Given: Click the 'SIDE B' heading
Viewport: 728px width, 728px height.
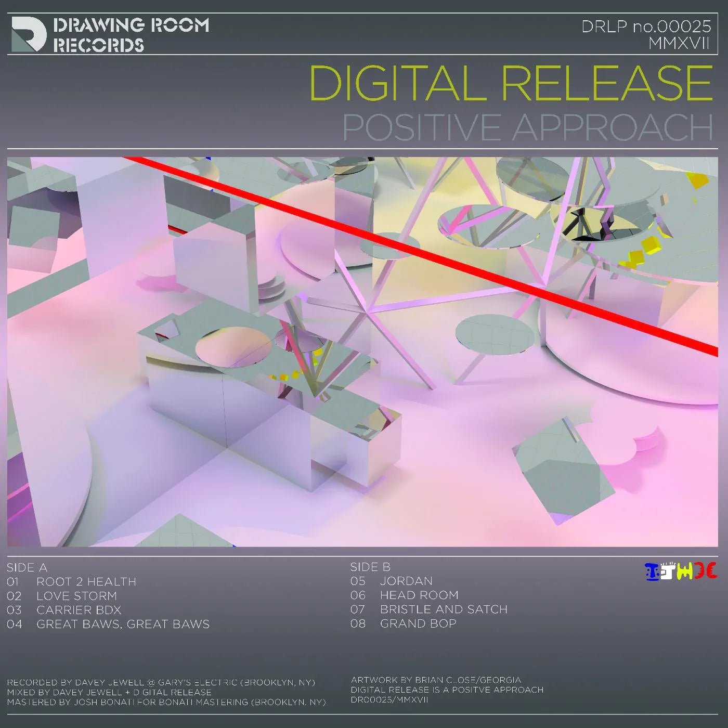Looking at the screenshot, I should click(x=370, y=567).
